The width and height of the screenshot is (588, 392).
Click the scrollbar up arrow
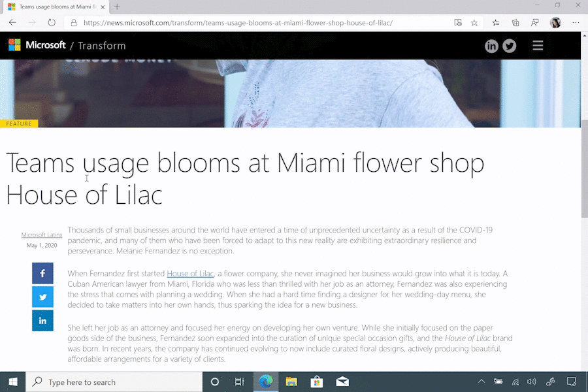pos(584,36)
